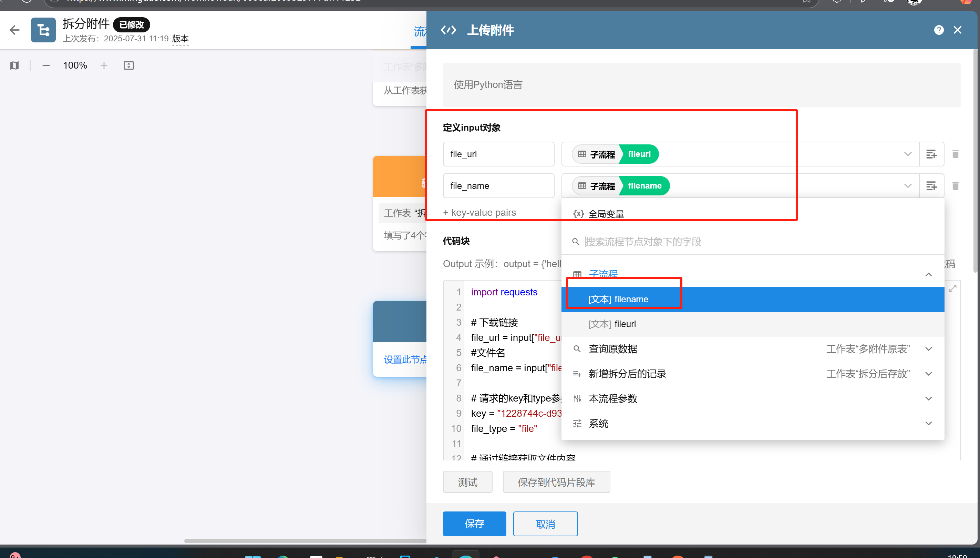The width and height of the screenshot is (980, 558).
Task: Zoom out canvas with minus icon
Action: (46, 65)
